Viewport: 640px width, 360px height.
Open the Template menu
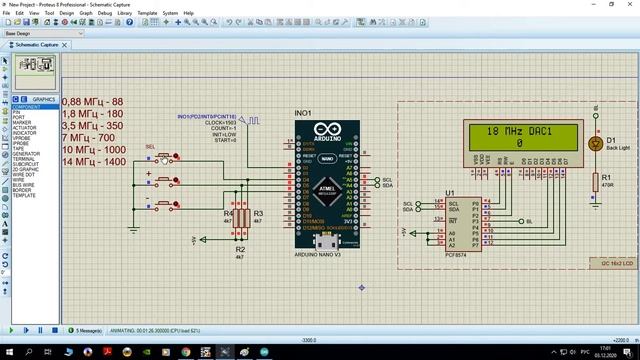(x=147, y=13)
